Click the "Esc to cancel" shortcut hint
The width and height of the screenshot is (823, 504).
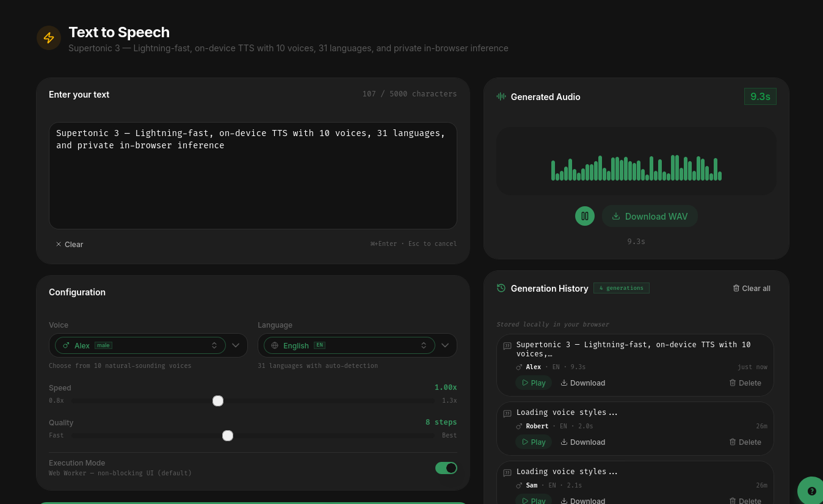tap(432, 244)
